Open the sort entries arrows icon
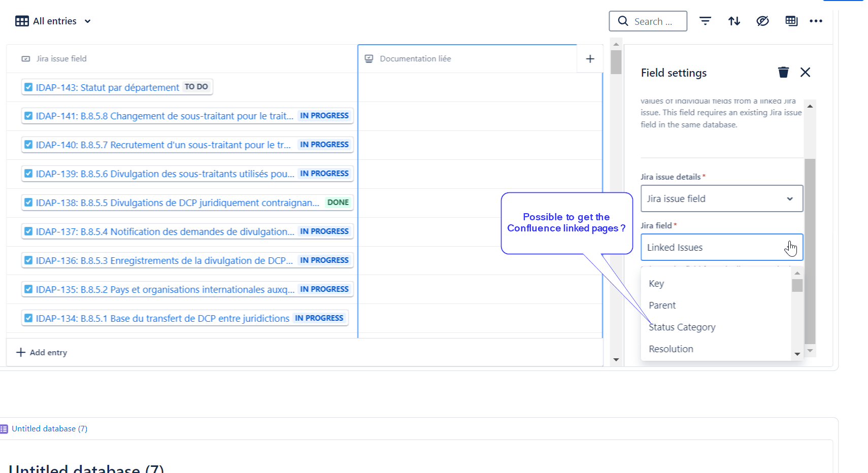The height and width of the screenshot is (473, 868). pyautogui.click(x=734, y=21)
